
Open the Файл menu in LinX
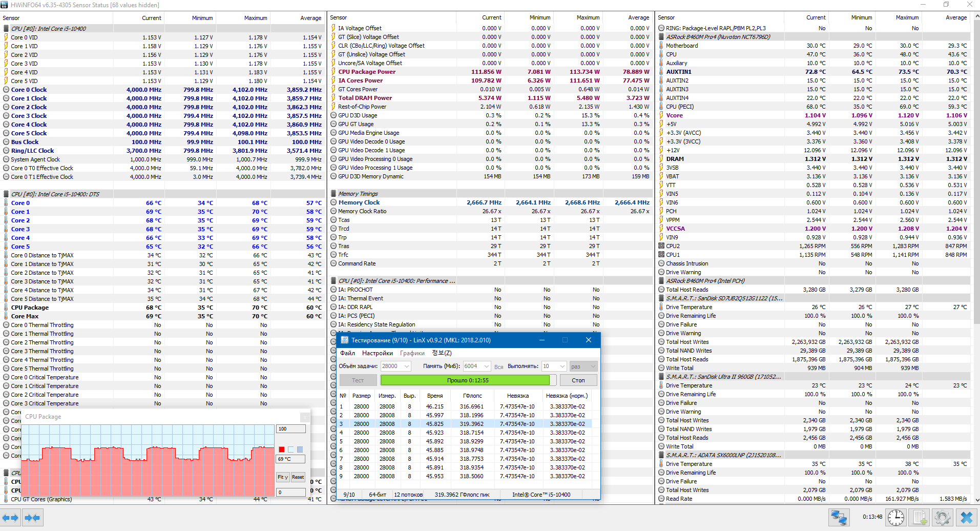(x=347, y=353)
